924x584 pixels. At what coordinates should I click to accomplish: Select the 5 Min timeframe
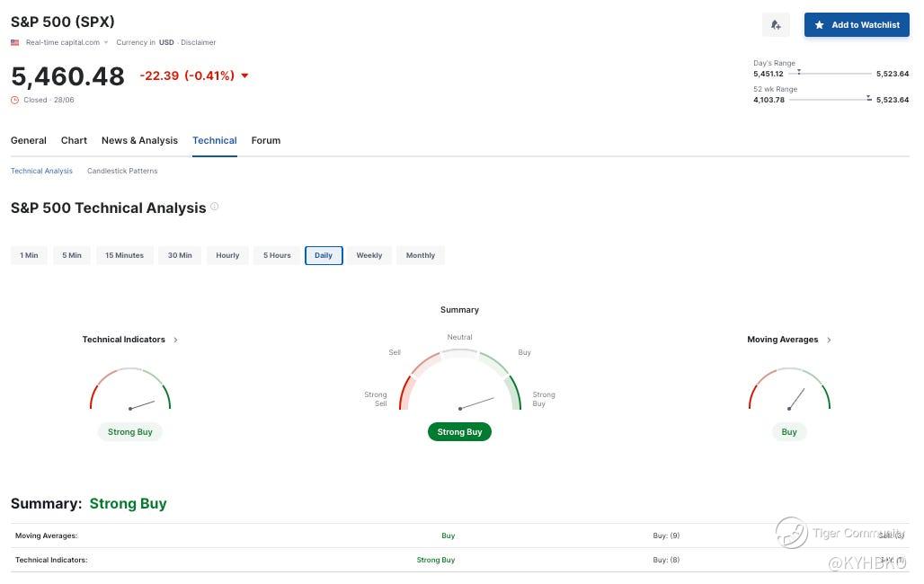(x=72, y=255)
